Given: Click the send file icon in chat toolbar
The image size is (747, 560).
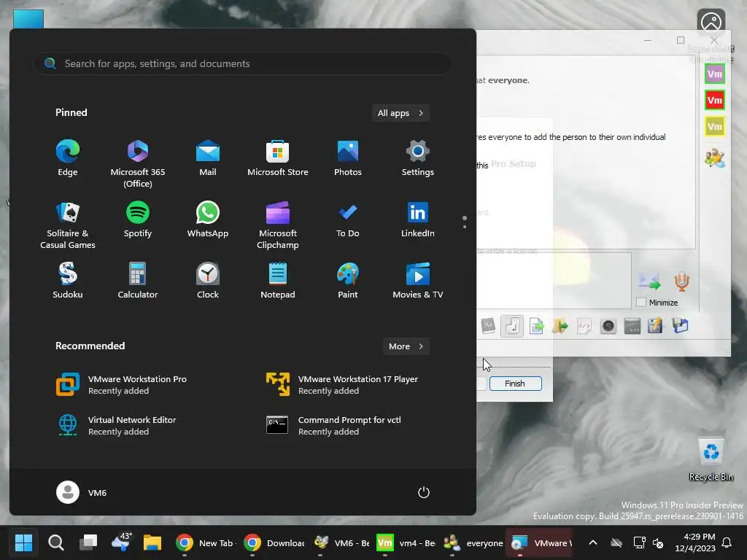Looking at the screenshot, I should [x=536, y=326].
